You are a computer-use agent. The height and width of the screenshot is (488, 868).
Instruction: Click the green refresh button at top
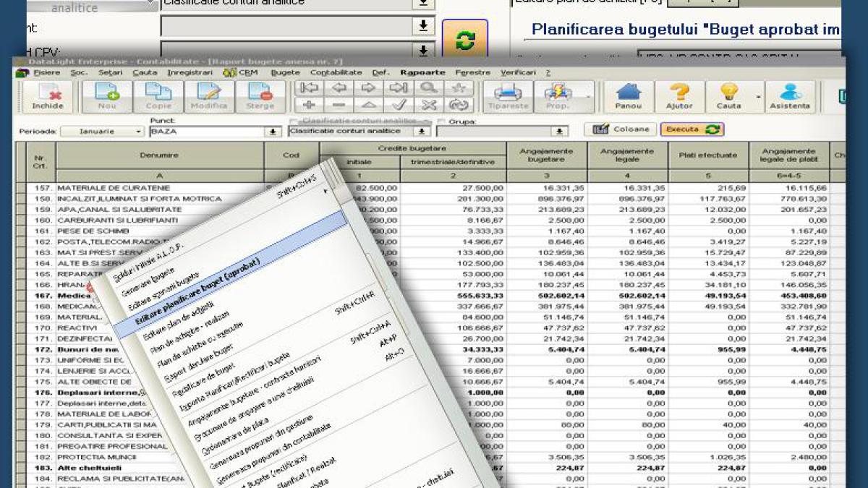coord(464,41)
